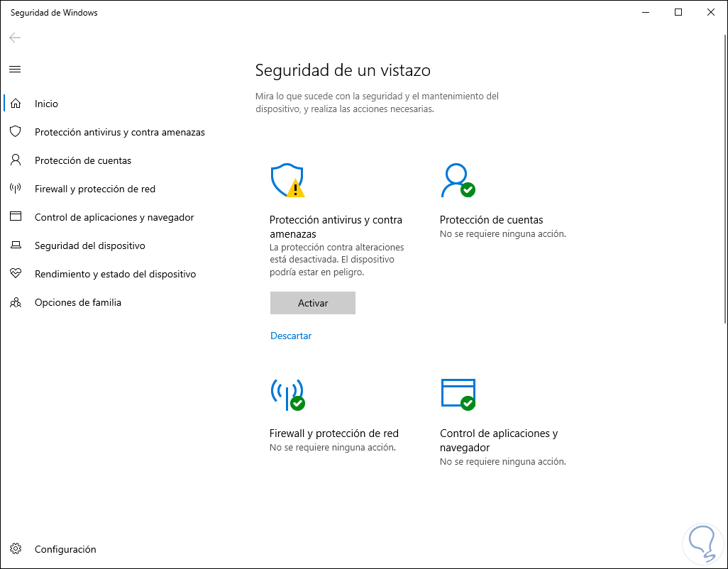Open Rendimiento y estado del dispositivo
The height and width of the screenshot is (569, 728).
pos(115,274)
